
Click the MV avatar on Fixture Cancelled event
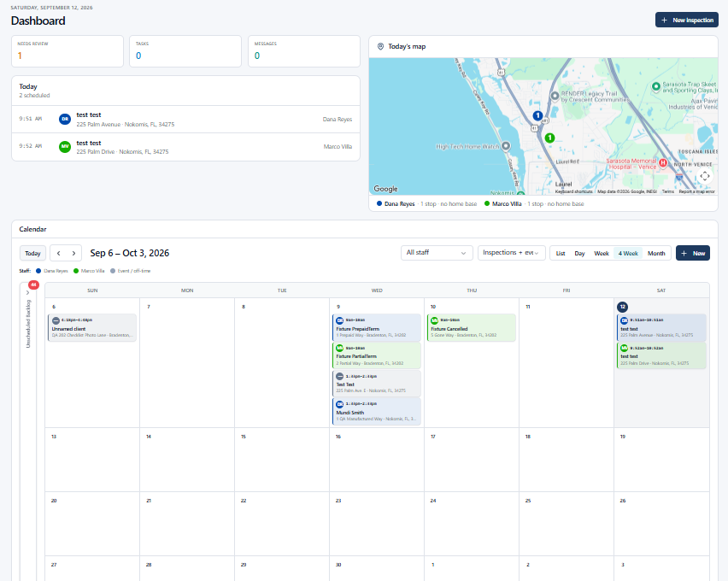[x=435, y=320]
